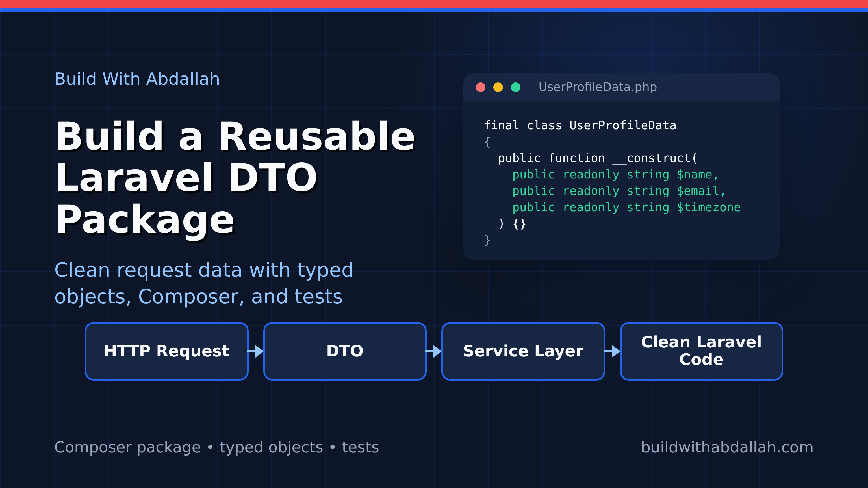Select the HTTP Request box
The image size is (868, 488).
(x=166, y=351)
